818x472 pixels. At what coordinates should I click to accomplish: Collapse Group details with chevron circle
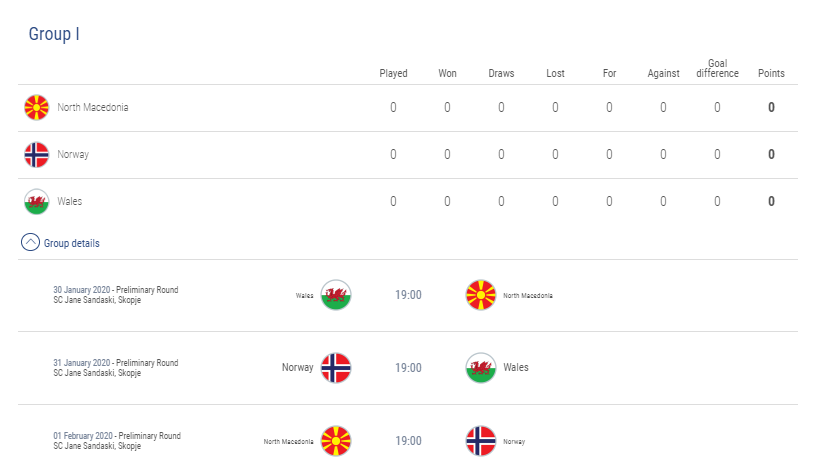[30, 242]
